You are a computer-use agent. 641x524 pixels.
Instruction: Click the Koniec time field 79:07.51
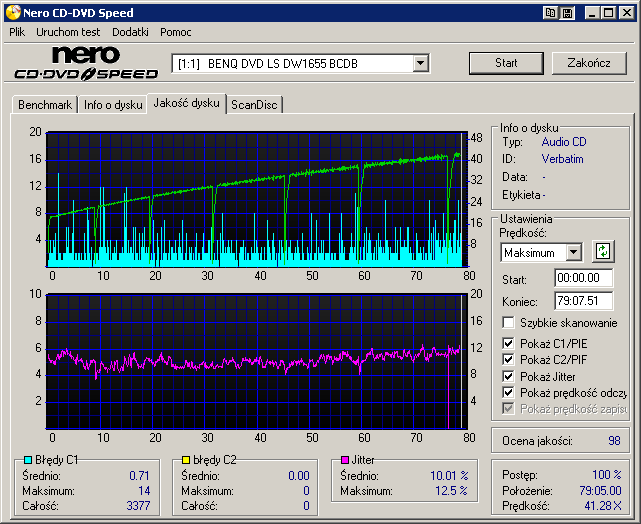pyautogui.click(x=584, y=301)
